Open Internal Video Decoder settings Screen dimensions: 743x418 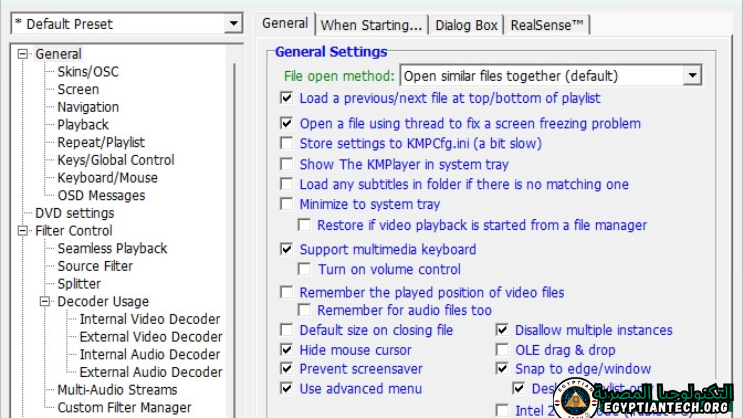tap(150, 319)
